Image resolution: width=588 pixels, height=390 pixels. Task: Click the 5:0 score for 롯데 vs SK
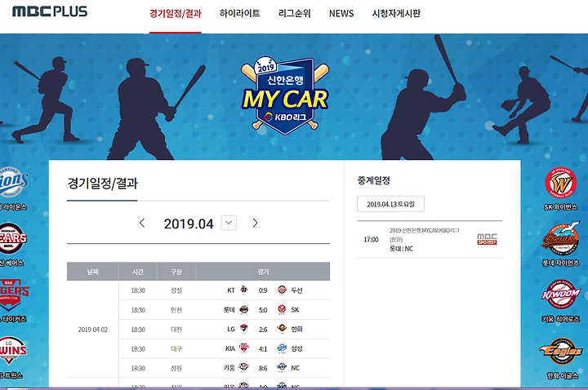coord(263,310)
